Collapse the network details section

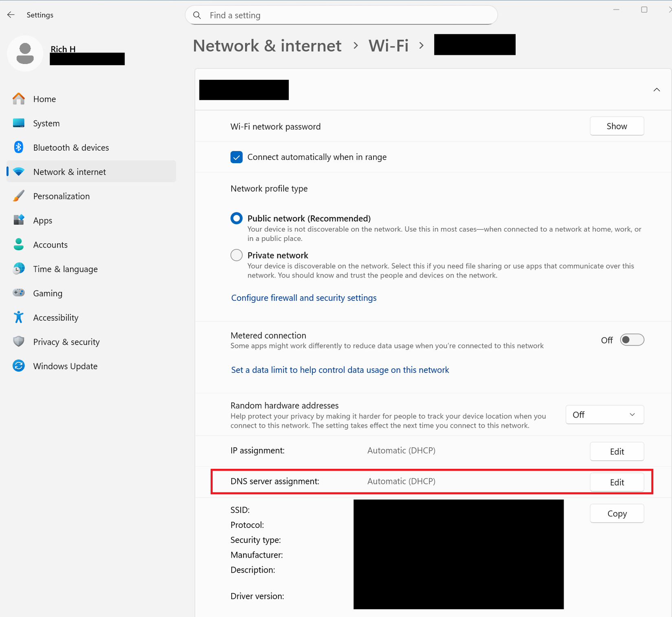(x=657, y=90)
